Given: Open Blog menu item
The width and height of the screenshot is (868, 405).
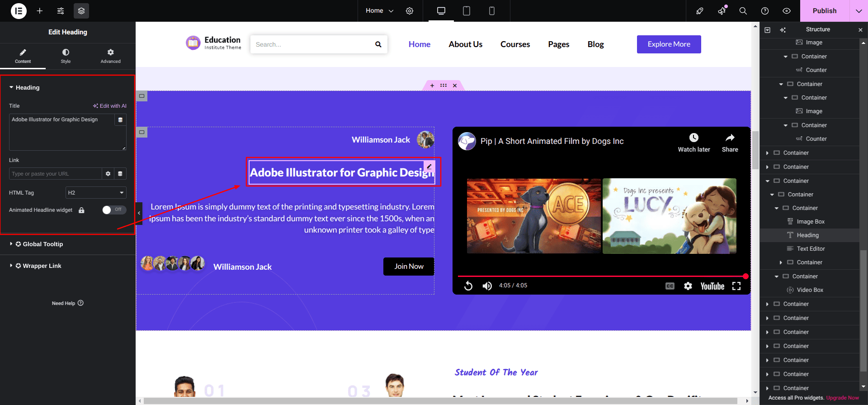Looking at the screenshot, I should tap(595, 44).
